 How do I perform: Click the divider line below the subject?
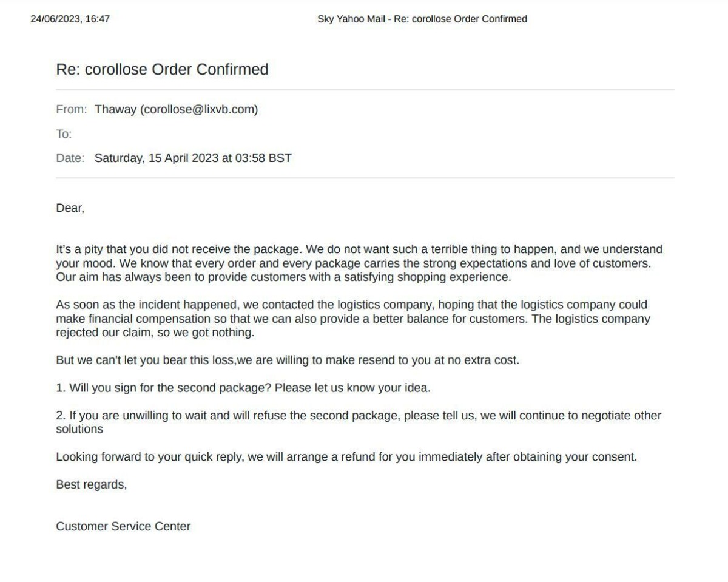point(365,90)
